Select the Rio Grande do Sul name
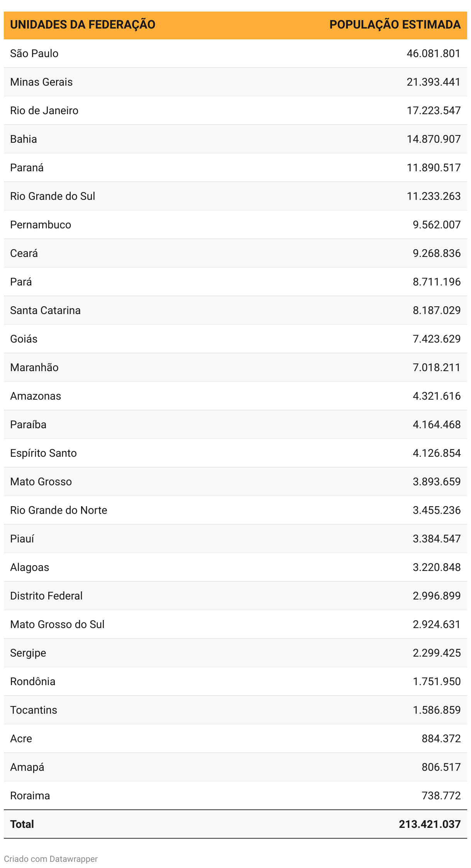Image resolution: width=471 pixels, height=868 pixels. pos(53,196)
